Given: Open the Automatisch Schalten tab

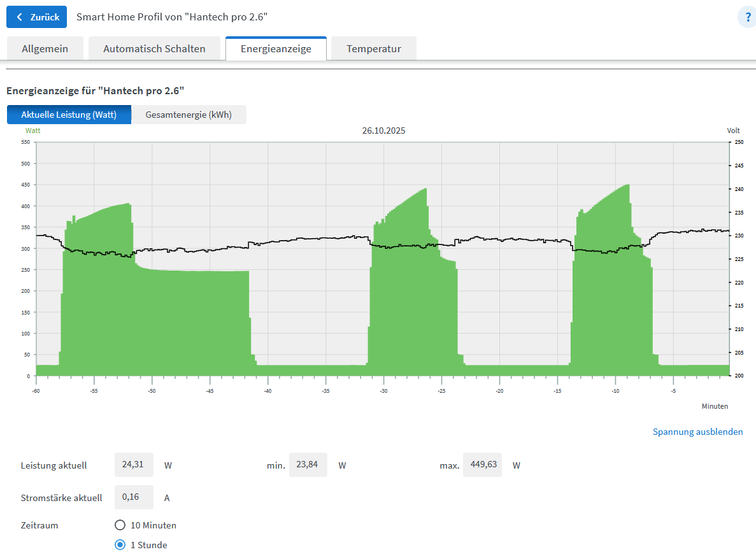Looking at the screenshot, I should point(154,48).
